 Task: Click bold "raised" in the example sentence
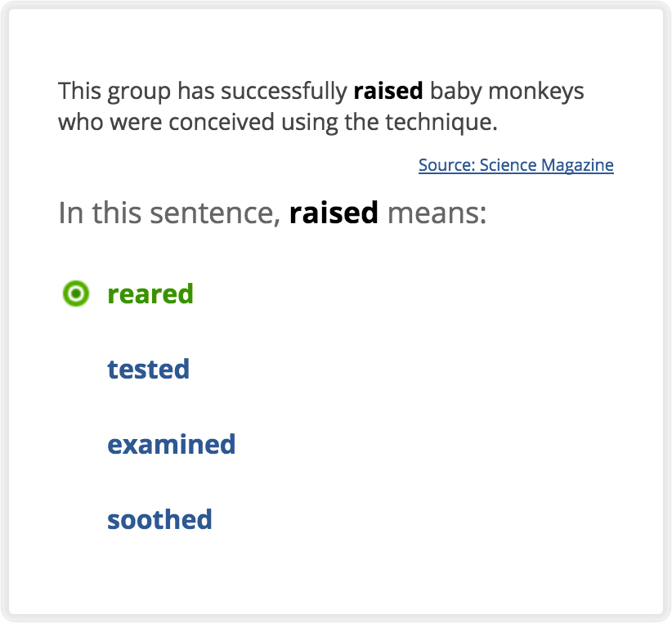388,91
